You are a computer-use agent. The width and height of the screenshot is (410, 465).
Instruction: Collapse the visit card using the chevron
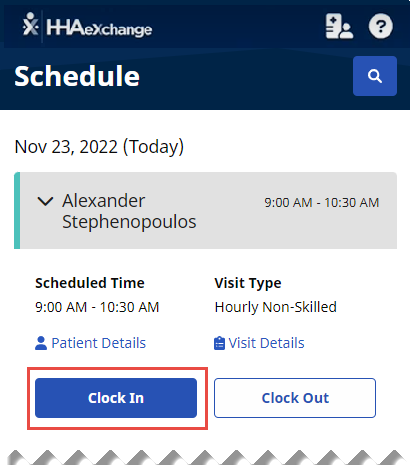click(45, 201)
